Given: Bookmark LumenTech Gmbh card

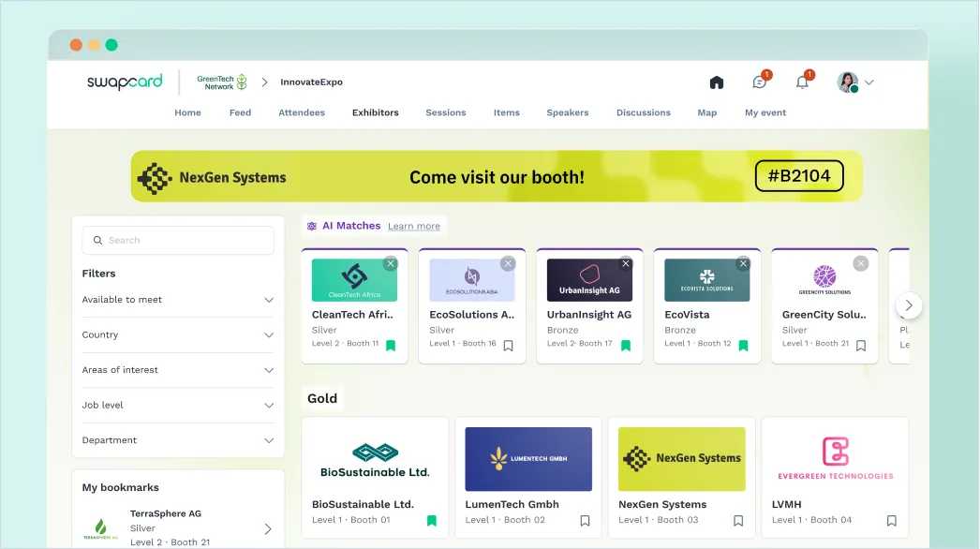Looking at the screenshot, I should pyautogui.click(x=585, y=520).
